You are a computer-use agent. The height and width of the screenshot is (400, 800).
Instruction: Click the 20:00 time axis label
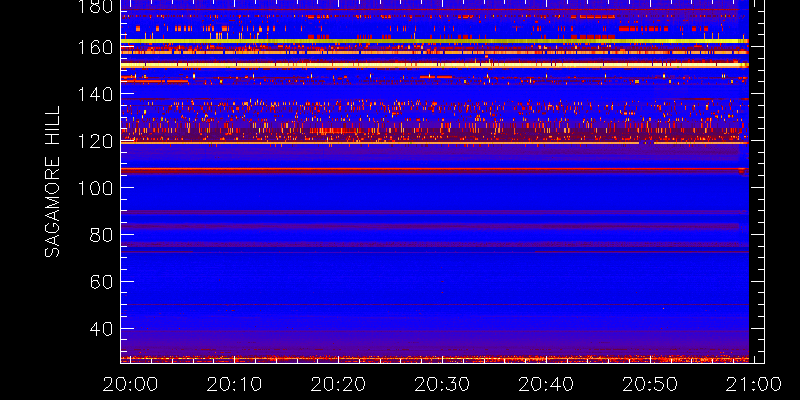(x=130, y=384)
